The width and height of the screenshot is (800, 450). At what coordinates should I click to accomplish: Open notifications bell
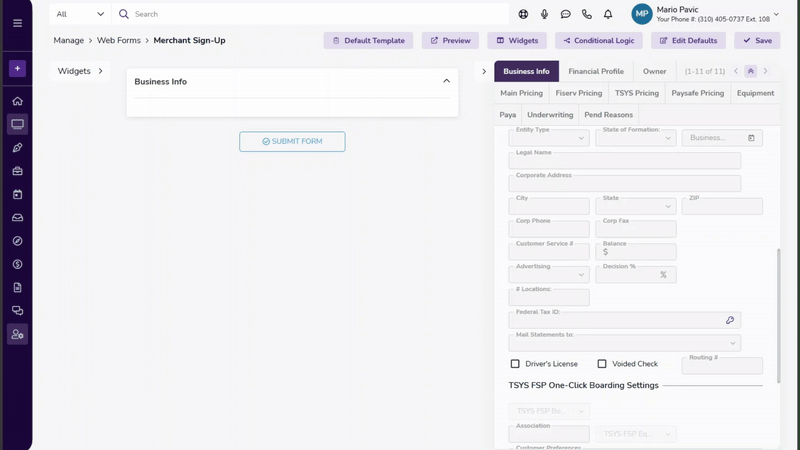click(607, 15)
